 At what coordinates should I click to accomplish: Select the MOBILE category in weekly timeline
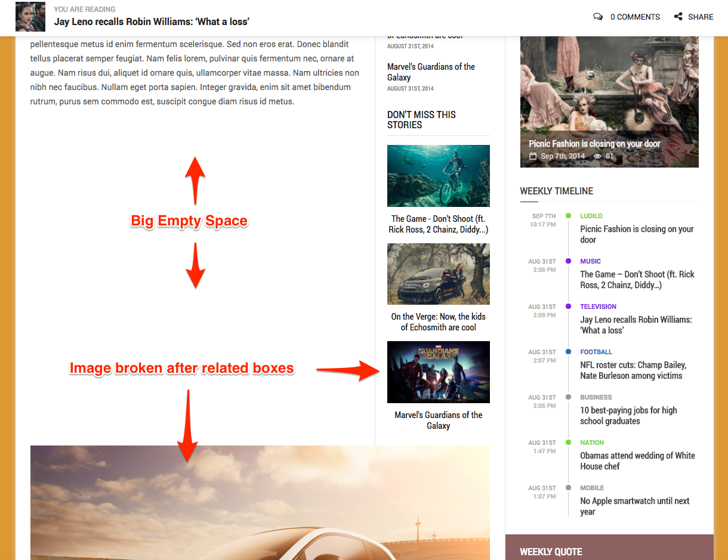[593, 488]
